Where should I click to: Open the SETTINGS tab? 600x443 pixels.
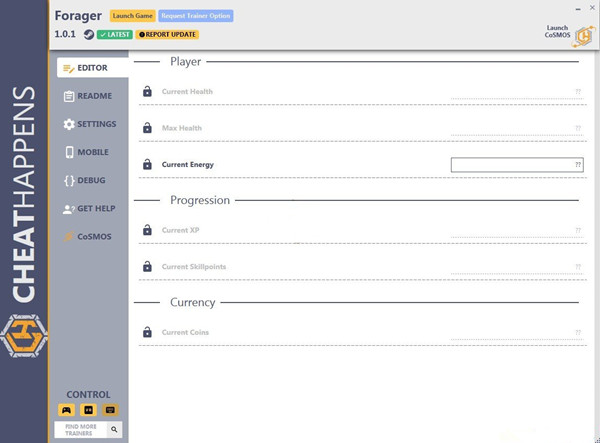pos(90,124)
